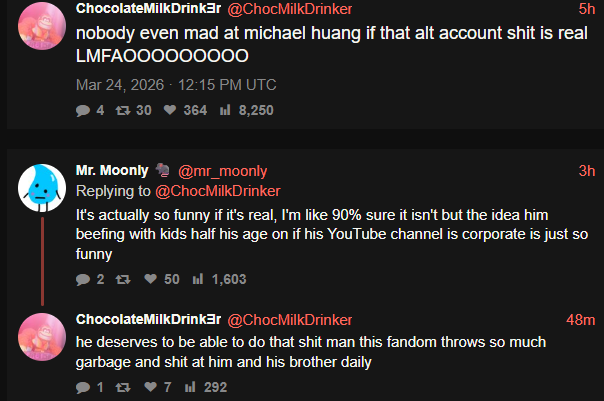Screen dimensions: 604x401
Task: Click reply icon on the bottom tweet
Action: [x=83, y=387]
